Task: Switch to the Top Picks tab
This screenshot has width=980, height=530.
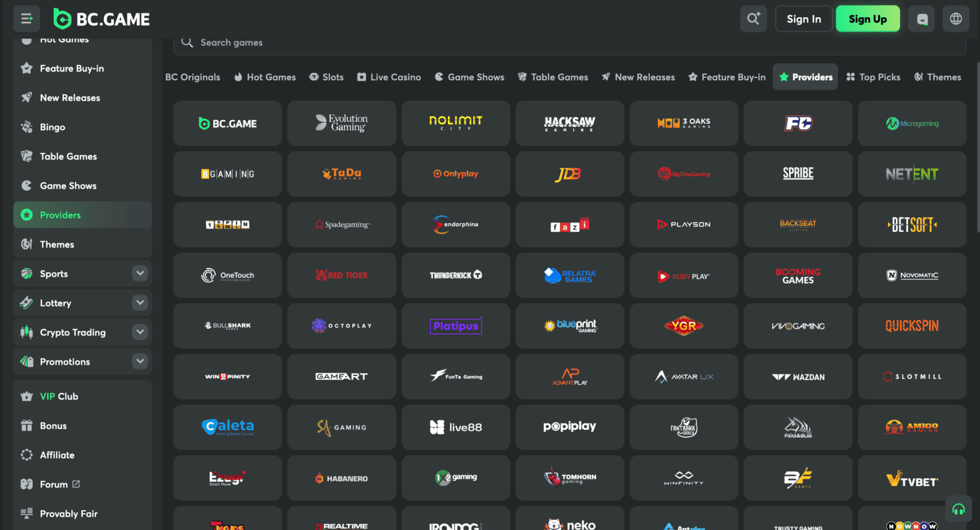Action: [x=873, y=77]
